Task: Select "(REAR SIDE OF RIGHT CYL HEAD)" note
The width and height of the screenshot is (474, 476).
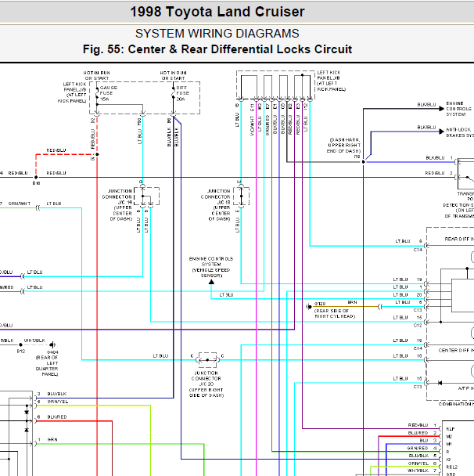Action: point(335,314)
